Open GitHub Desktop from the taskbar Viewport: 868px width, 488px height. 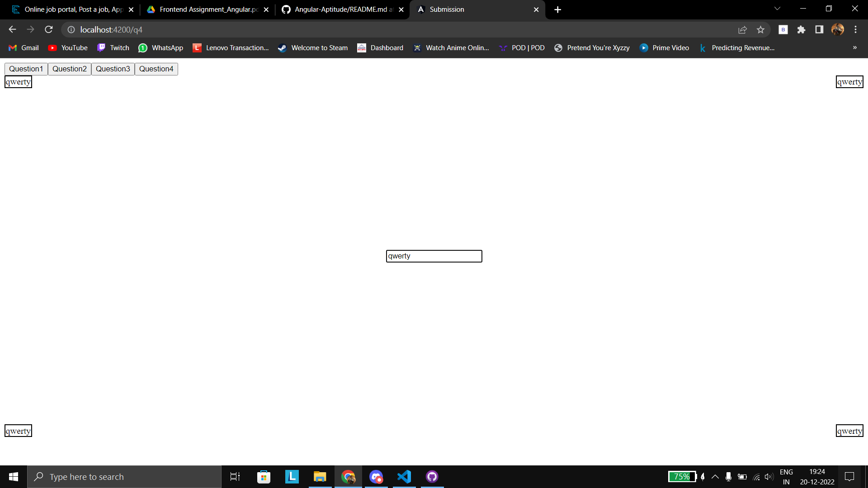point(432,476)
